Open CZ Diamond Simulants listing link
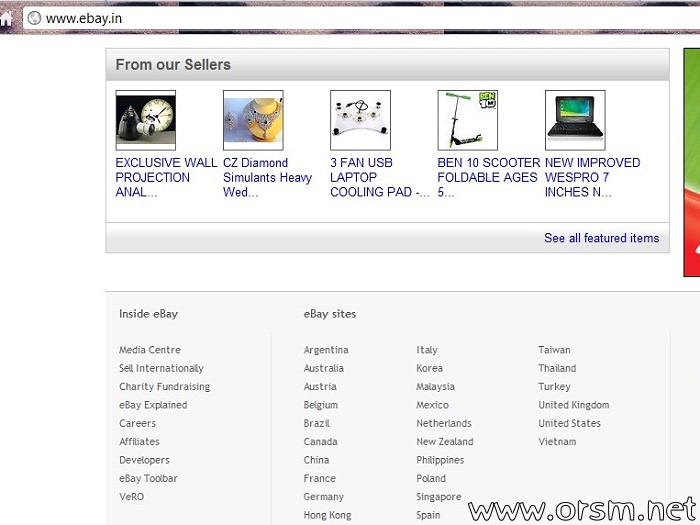 click(x=267, y=177)
